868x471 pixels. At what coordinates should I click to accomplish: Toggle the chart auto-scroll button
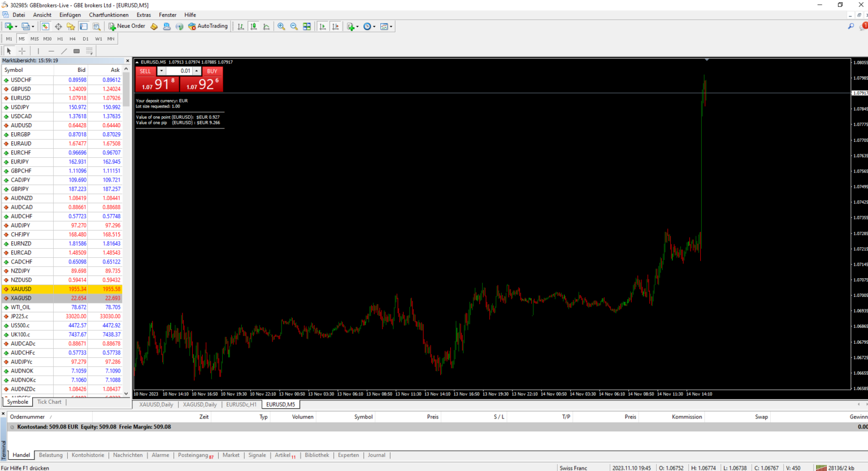[323, 27]
